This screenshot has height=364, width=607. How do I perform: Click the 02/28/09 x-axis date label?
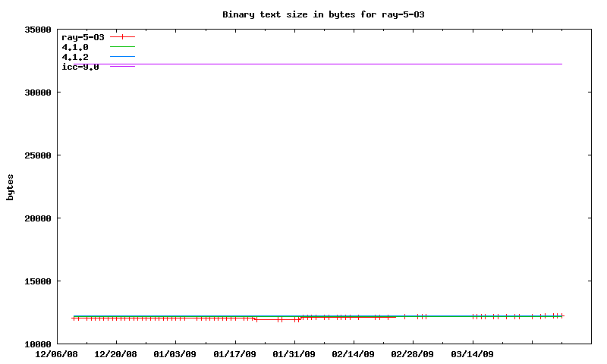pyautogui.click(x=413, y=354)
